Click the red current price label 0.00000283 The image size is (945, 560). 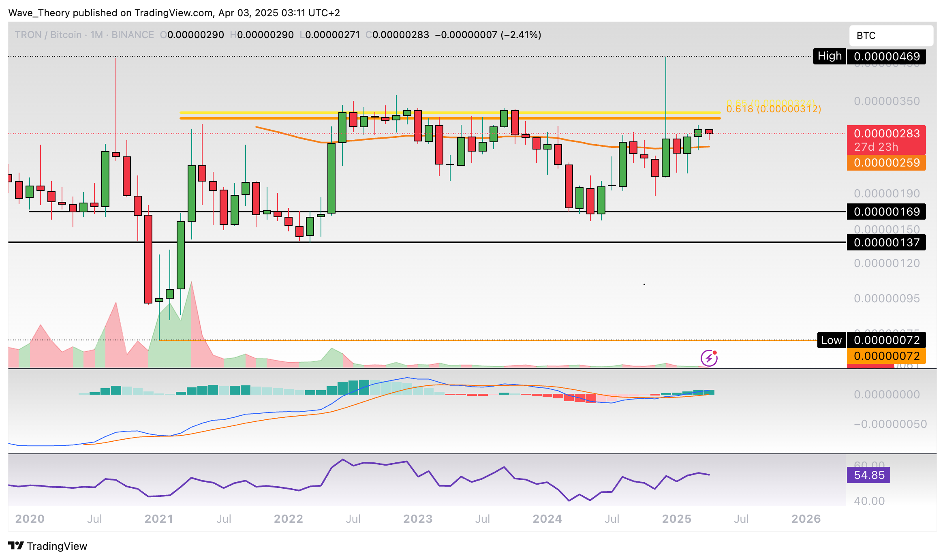pos(886,134)
